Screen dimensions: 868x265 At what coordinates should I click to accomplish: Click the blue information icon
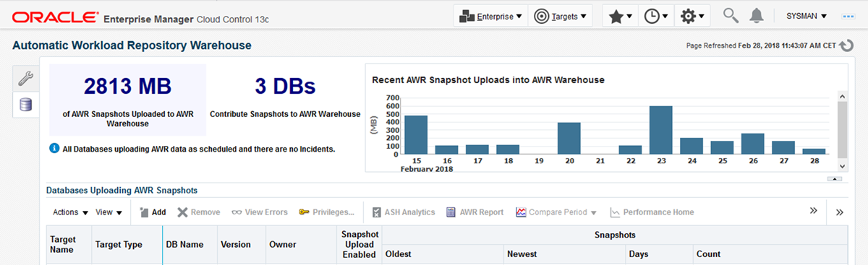pos(54,149)
